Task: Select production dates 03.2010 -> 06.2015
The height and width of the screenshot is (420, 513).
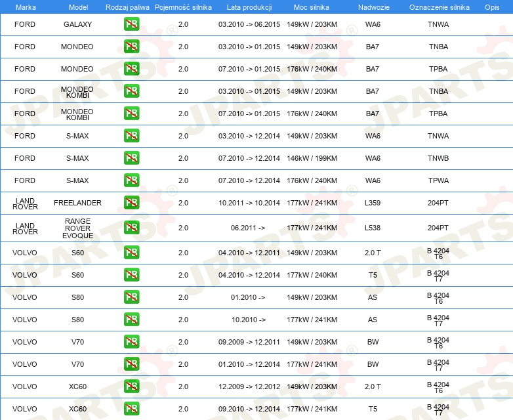Action: [249, 24]
